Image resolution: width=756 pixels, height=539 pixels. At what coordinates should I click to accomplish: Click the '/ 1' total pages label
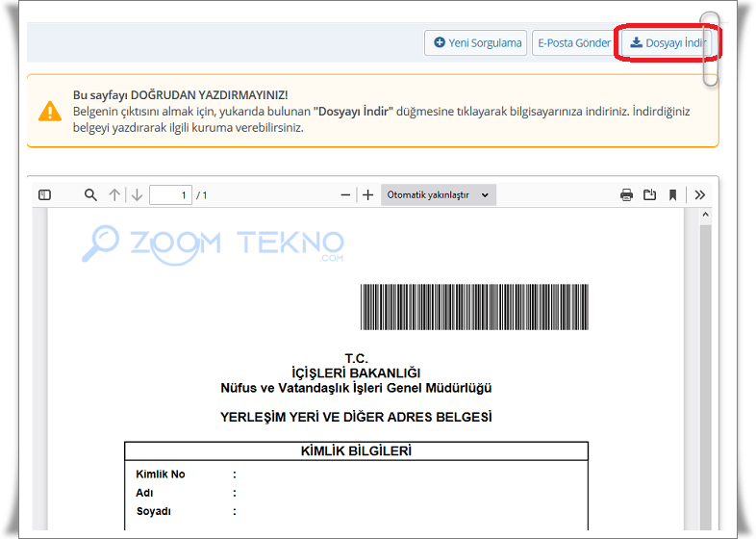point(202,195)
